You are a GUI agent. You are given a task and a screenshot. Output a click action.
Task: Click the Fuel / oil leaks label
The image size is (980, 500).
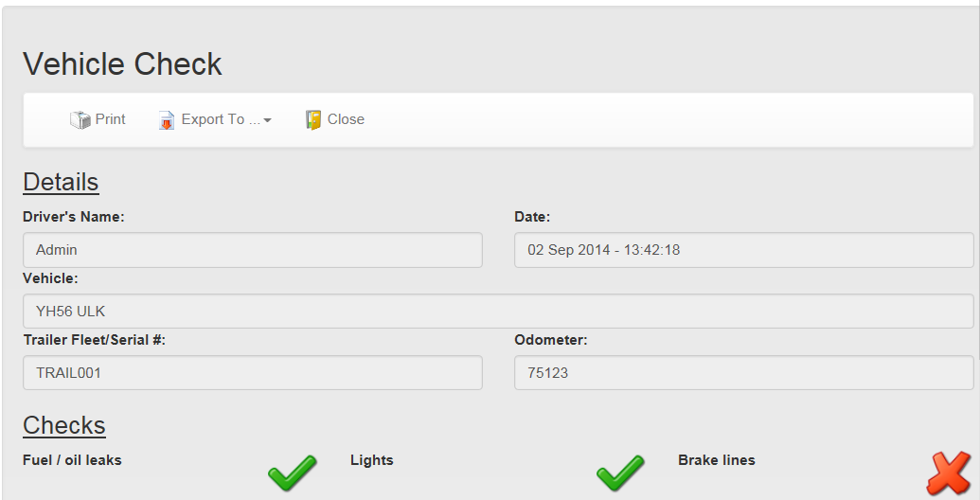pos(72,460)
